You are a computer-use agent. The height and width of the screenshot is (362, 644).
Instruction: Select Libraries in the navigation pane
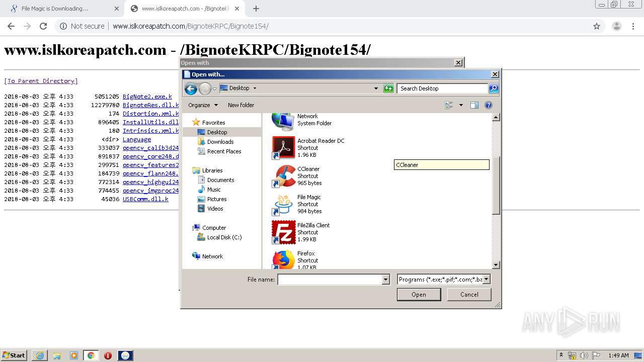pyautogui.click(x=212, y=170)
